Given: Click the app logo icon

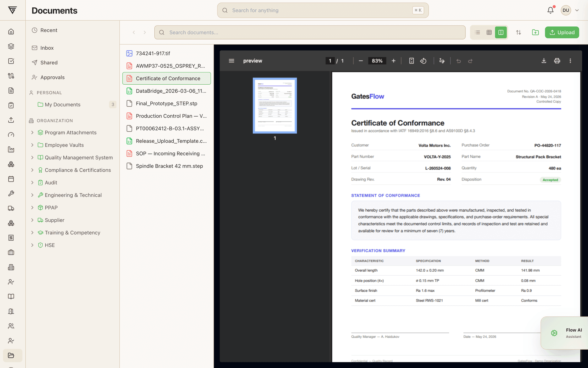Looking at the screenshot, I should [13, 10].
